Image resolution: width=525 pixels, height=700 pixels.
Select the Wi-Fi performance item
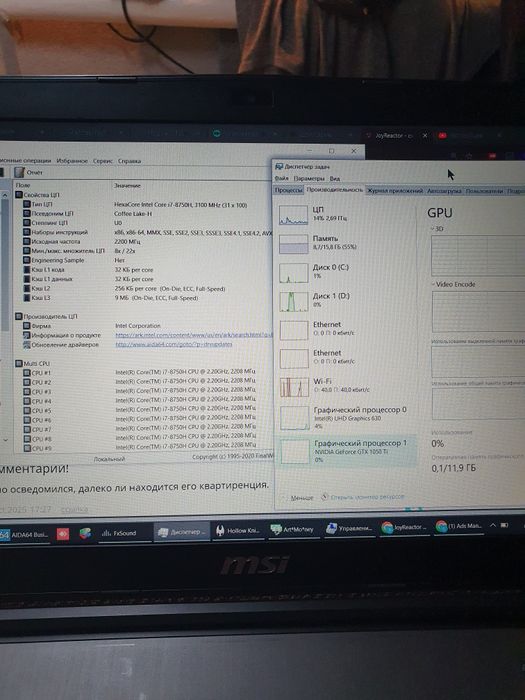click(x=346, y=386)
